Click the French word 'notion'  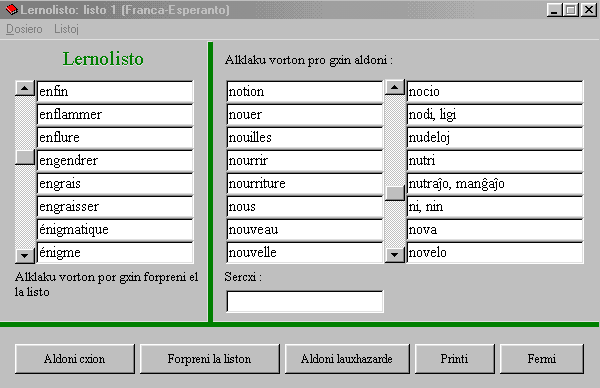(305, 91)
